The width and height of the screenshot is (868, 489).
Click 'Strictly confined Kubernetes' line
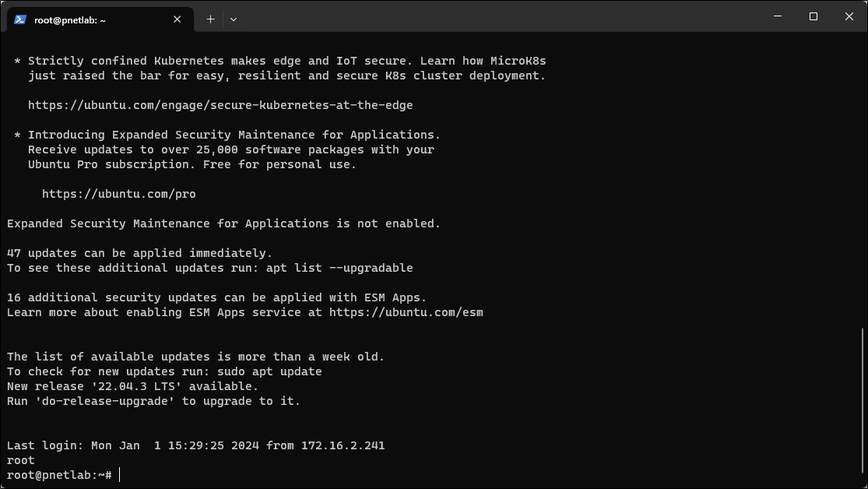pyautogui.click(x=280, y=61)
